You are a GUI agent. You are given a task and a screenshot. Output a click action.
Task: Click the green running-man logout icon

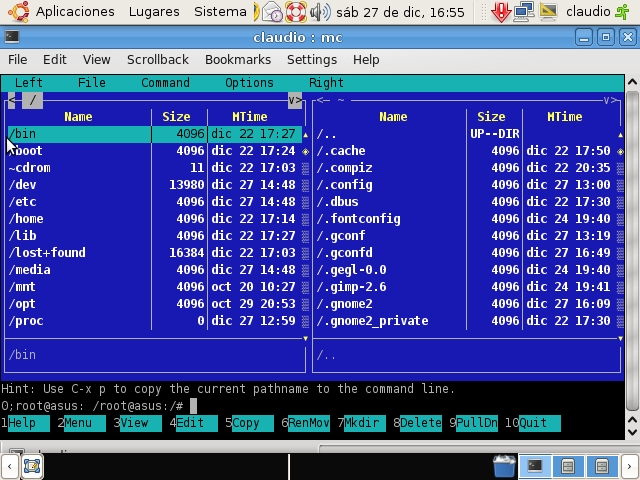click(x=622, y=12)
